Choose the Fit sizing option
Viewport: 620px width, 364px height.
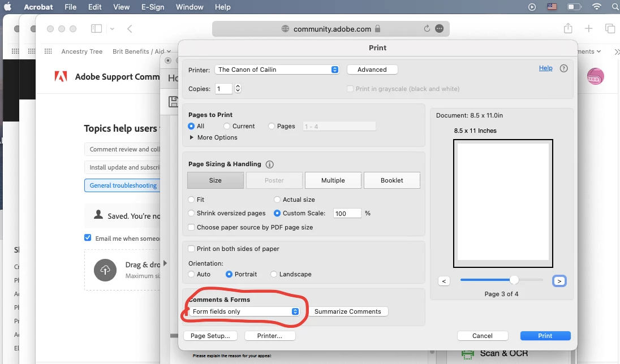pyautogui.click(x=191, y=200)
